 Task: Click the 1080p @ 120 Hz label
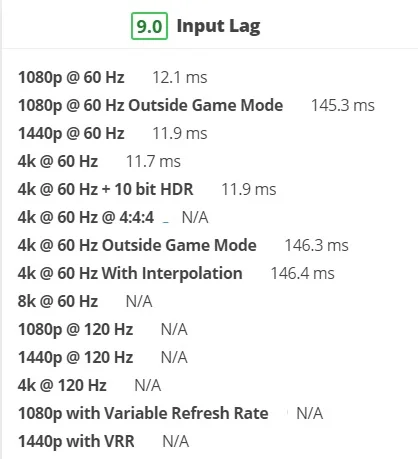coord(76,329)
